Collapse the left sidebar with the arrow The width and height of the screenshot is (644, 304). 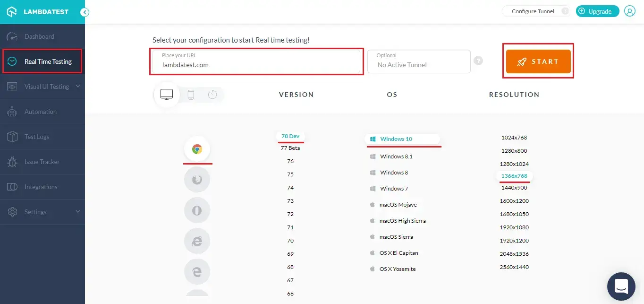coord(85,12)
